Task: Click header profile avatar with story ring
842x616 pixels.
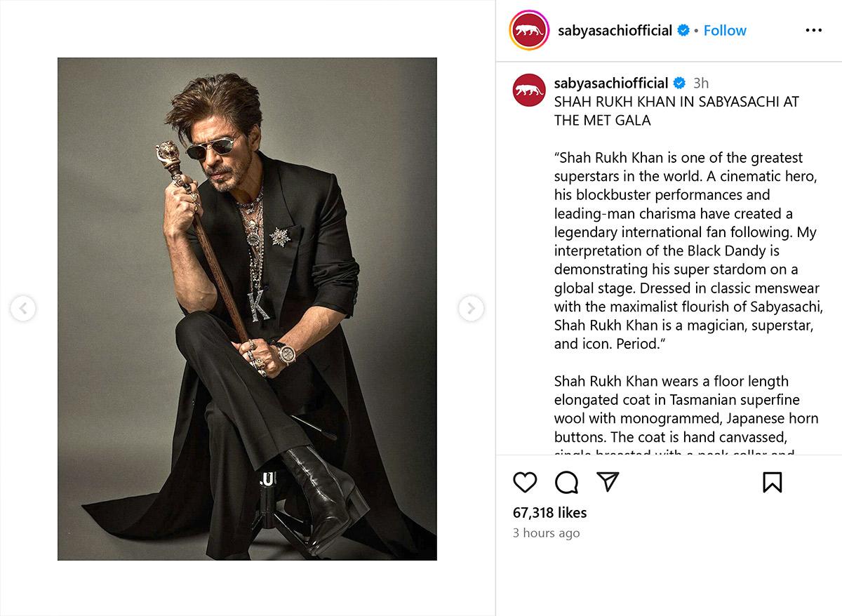Action: (x=530, y=30)
